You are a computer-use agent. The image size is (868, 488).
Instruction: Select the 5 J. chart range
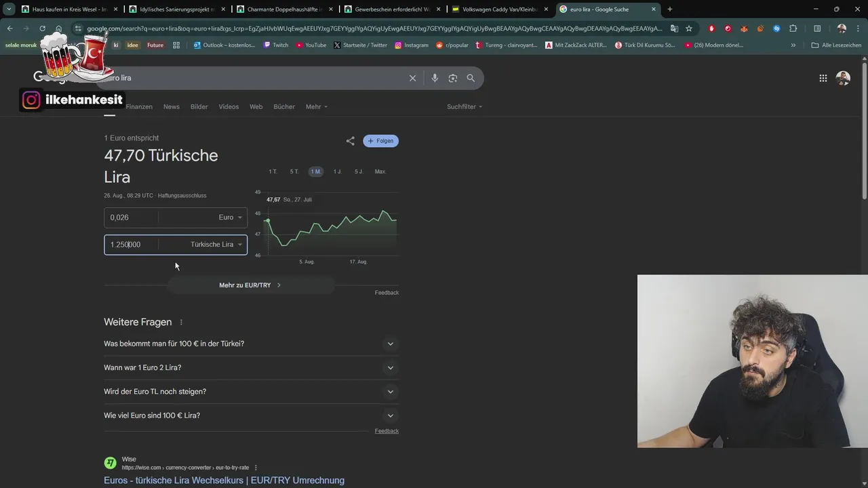(359, 171)
